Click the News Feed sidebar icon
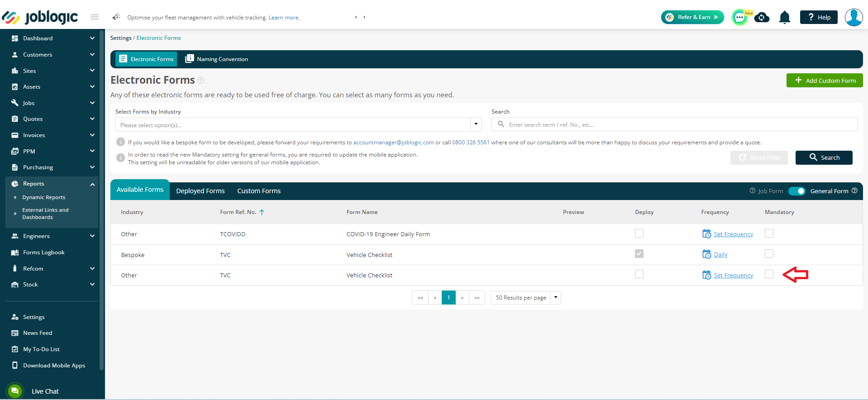The image size is (868, 400). [15, 333]
